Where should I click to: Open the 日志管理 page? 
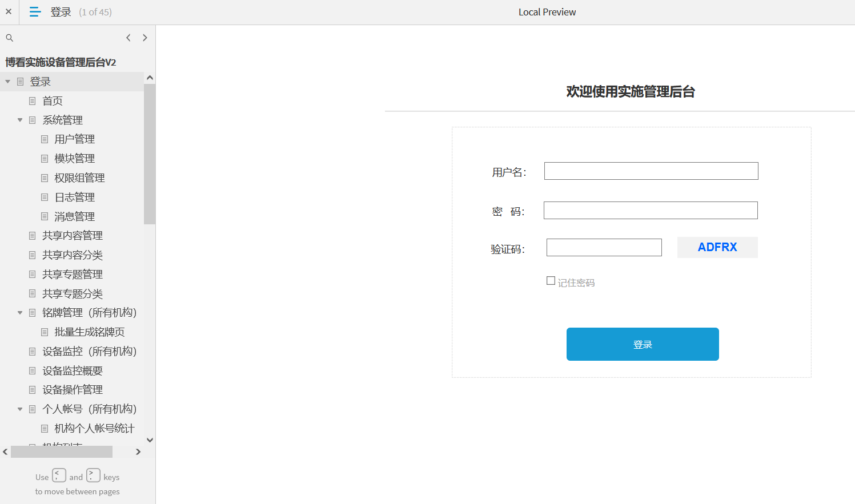[74, 197]
